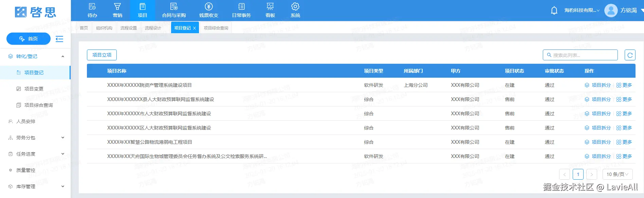The image size is (644, 198).
Task: Go to the previous page arrow
Action: point(565,174)
